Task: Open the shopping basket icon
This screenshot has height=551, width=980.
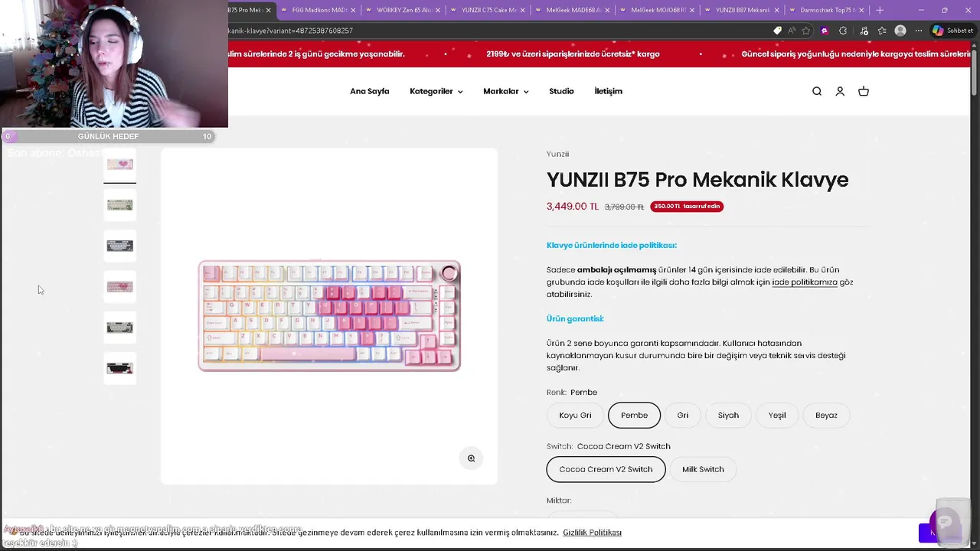Action: click(x=864, y=91)
